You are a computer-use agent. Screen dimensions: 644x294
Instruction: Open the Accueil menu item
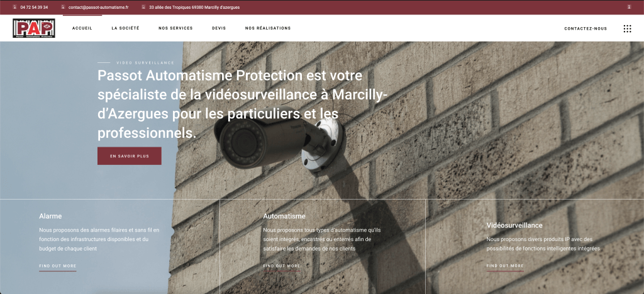[x=82, y=28]
